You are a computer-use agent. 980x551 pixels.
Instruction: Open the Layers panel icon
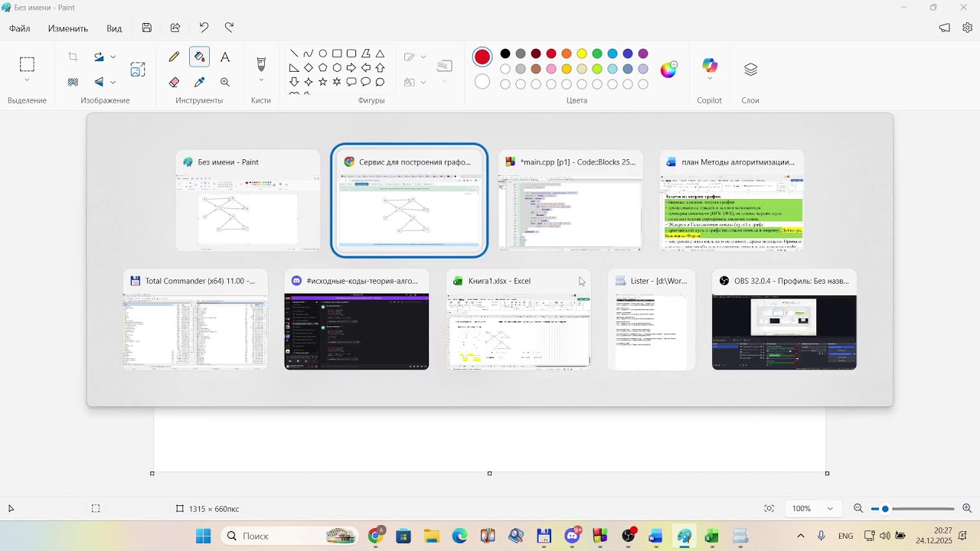pyautogui.click(x=750, y=70)
